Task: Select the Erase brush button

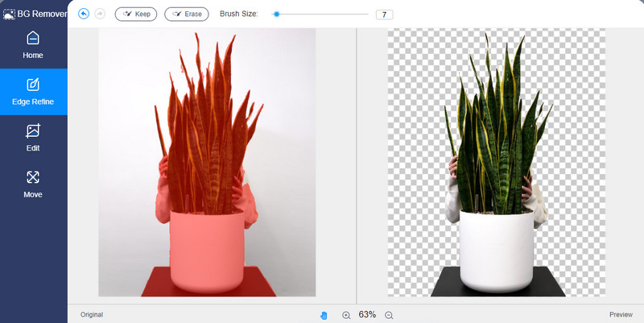Action: 186,14
